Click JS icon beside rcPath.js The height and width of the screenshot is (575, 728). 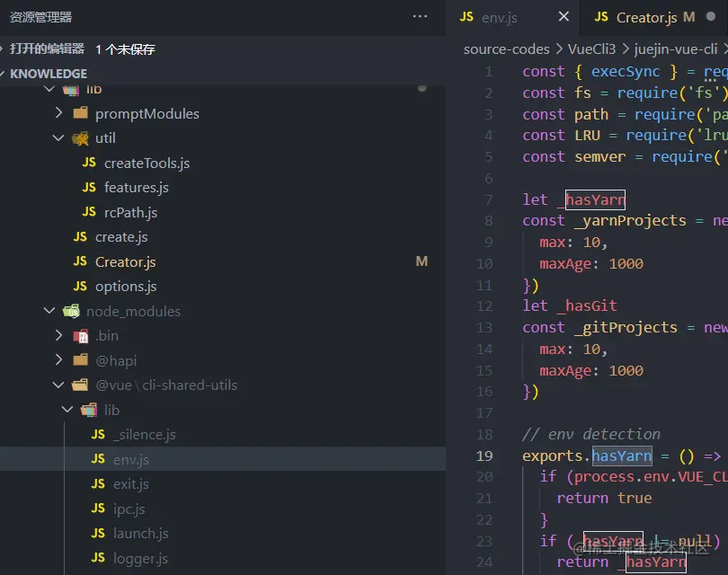point(89,212)
